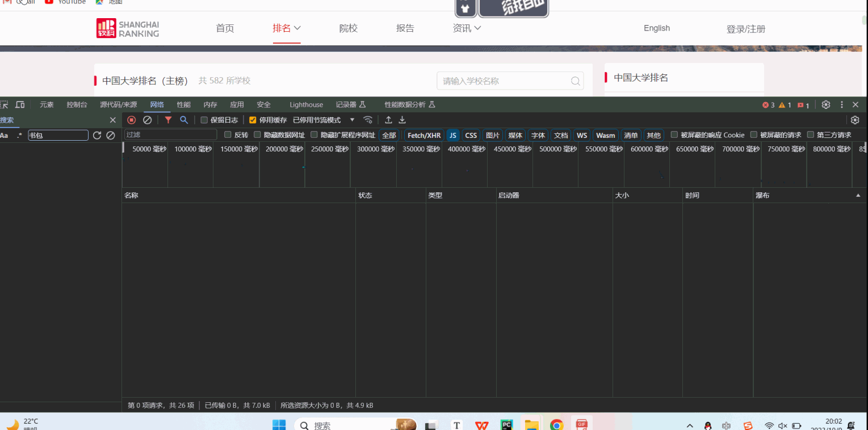
Task: Filter requests by CSS type
Action: click(471, 136)
